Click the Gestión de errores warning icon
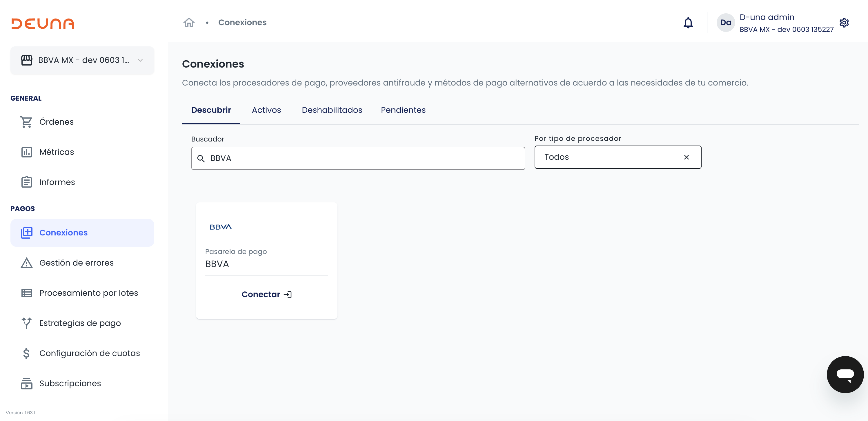 [26, 263]
